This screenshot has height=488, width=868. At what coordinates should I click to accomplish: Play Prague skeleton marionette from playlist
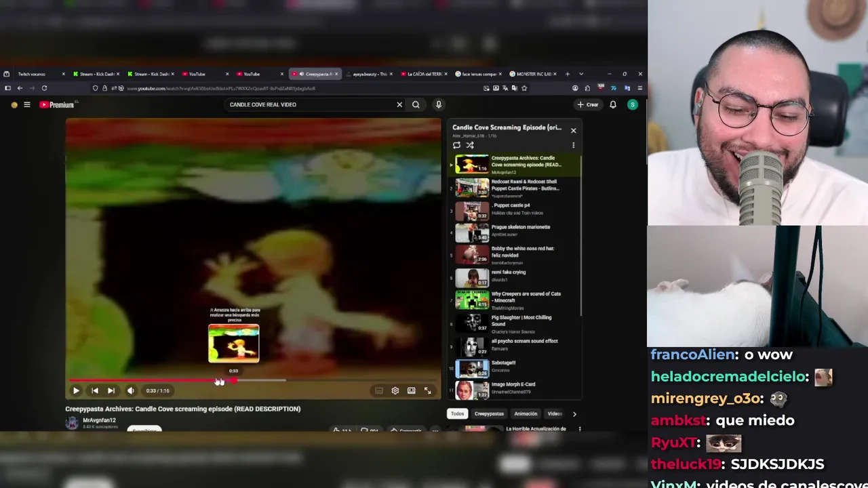514,232
